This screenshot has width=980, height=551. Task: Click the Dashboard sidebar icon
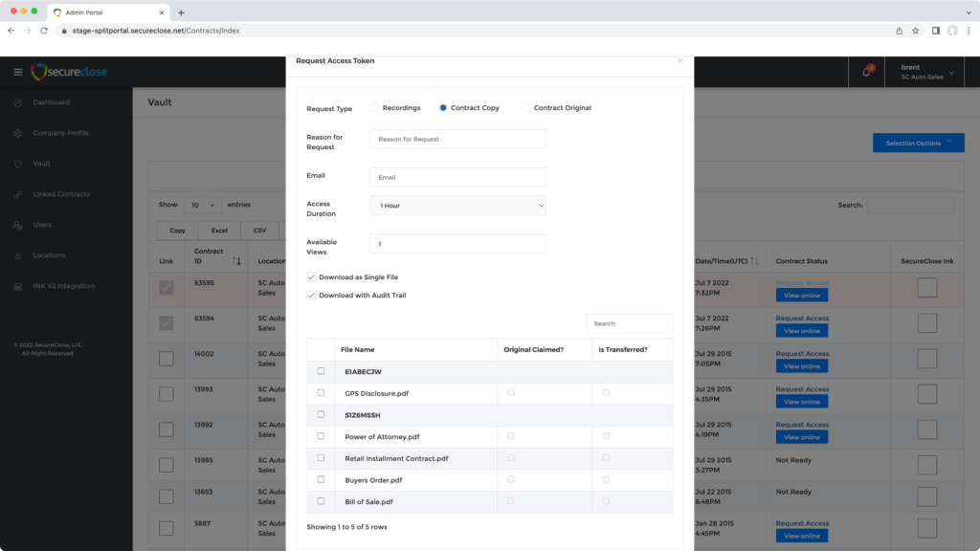(x=17, y=102)
